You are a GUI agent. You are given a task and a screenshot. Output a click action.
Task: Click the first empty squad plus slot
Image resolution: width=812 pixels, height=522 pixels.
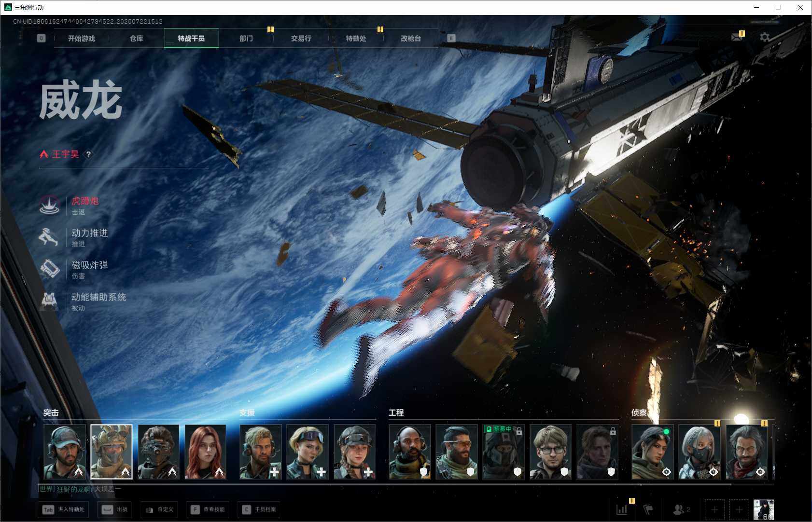coord(715,509)
